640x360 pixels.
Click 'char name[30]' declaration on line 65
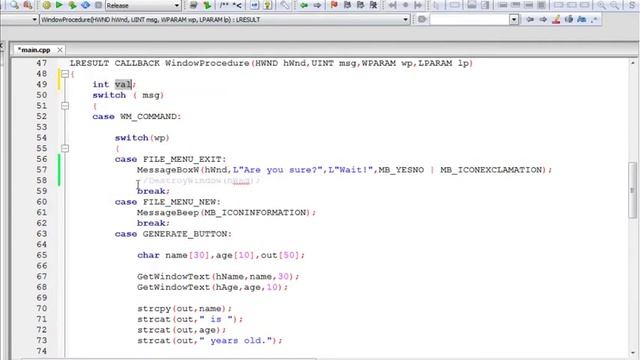pyautogui.click(x=173, y=255)
